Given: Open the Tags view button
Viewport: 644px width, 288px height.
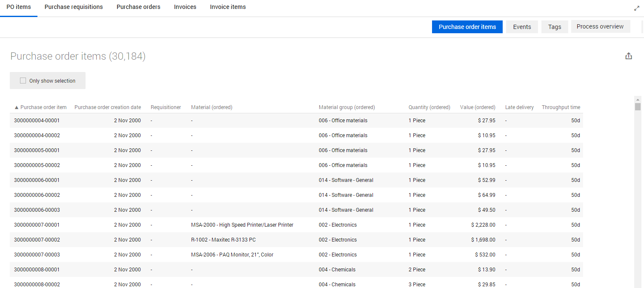Looking at the screenshot, I should click(x=554, y=27).
